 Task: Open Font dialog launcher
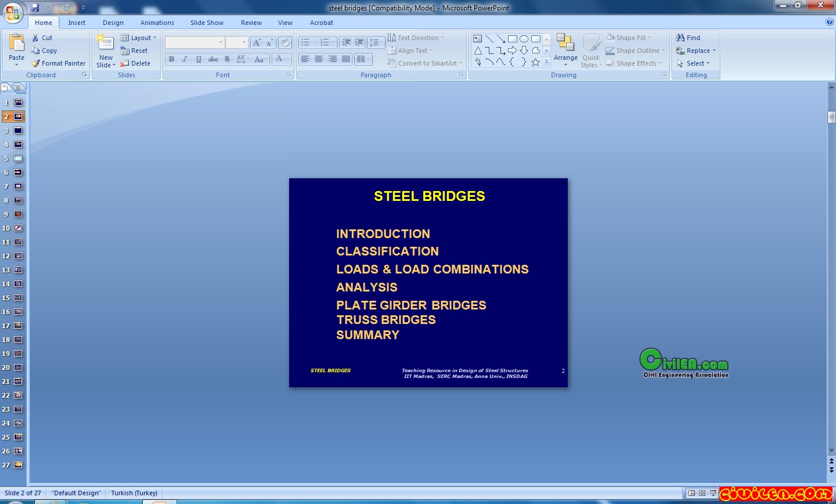(x=289, y=75)
